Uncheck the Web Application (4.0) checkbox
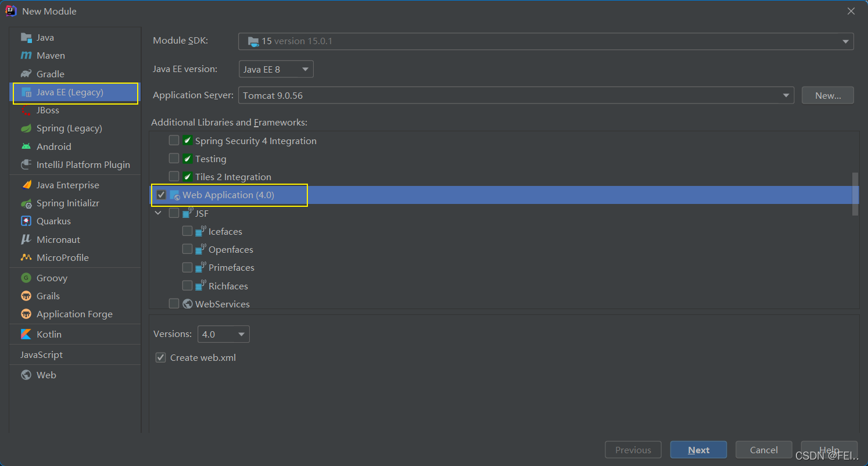The image size is (868, 466). pos(161,195)
